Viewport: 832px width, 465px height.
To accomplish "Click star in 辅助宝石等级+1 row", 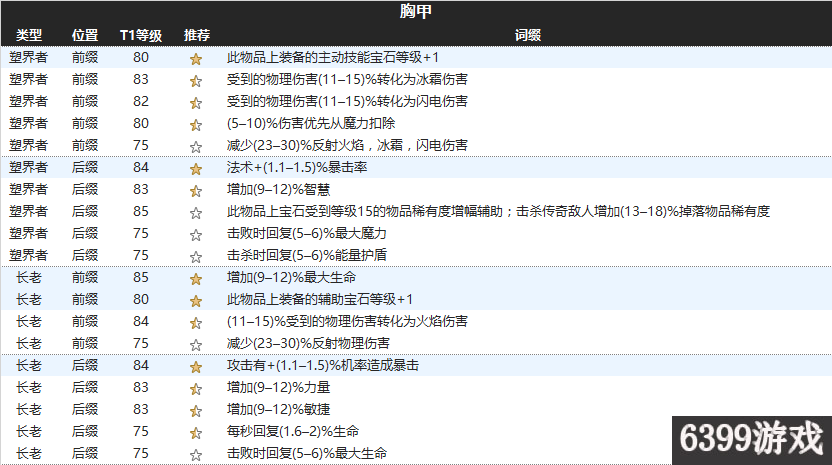I will pos(196,301).
